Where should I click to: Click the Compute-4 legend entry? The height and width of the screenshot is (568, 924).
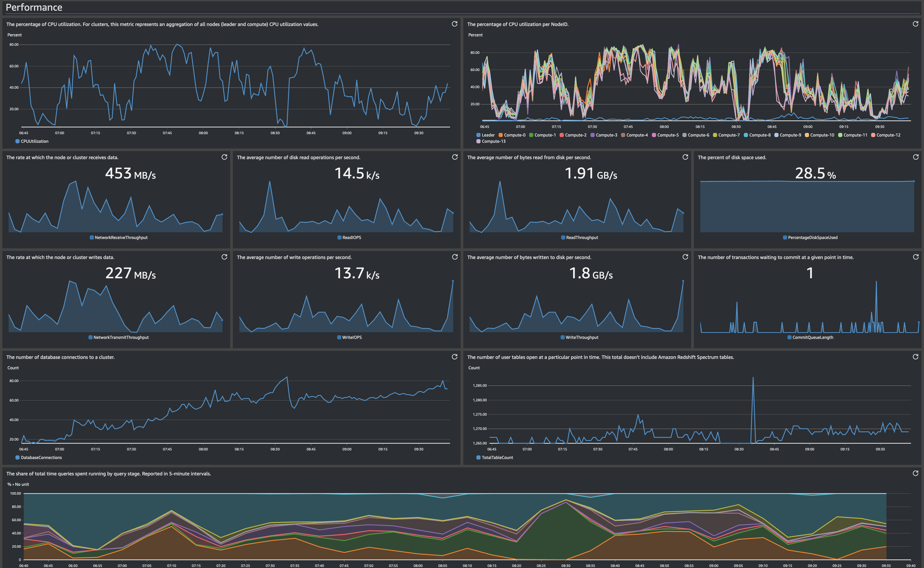[x=634, y=135]
